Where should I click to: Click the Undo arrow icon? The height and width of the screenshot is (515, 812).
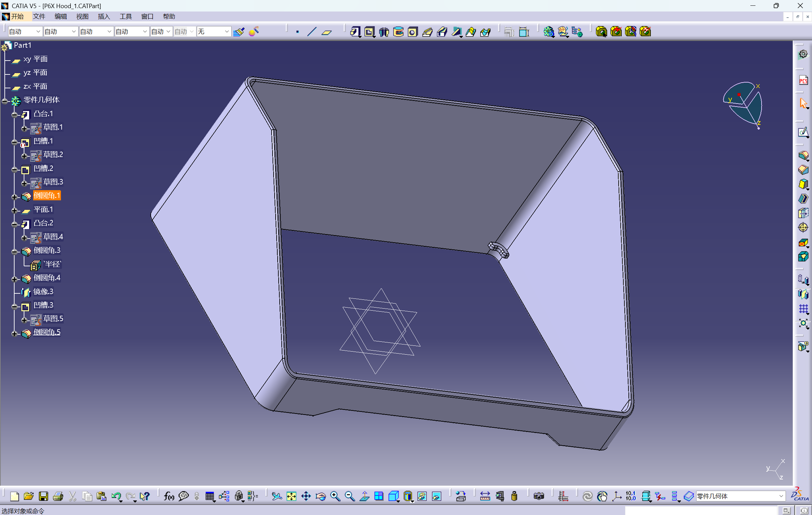(x=116, y=496)
